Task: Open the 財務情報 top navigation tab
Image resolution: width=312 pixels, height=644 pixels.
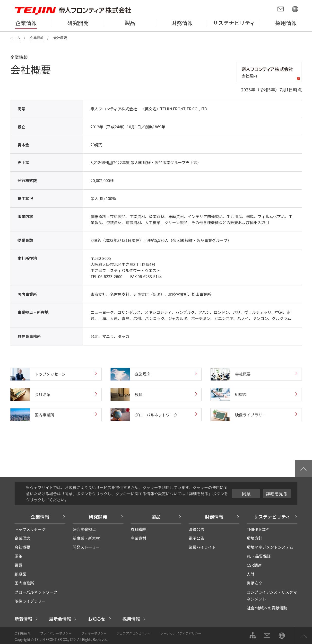Action: pyautogui.click(x=182, y=23)
